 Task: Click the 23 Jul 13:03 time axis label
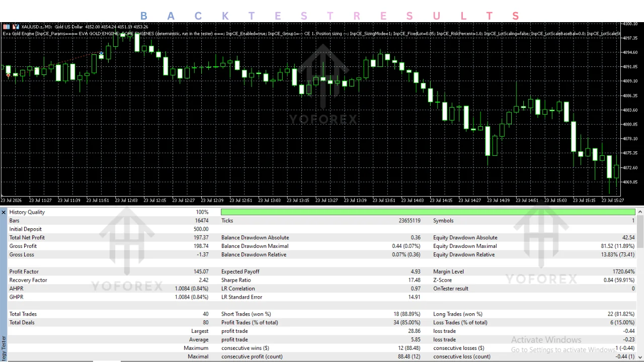click(269, 201)
